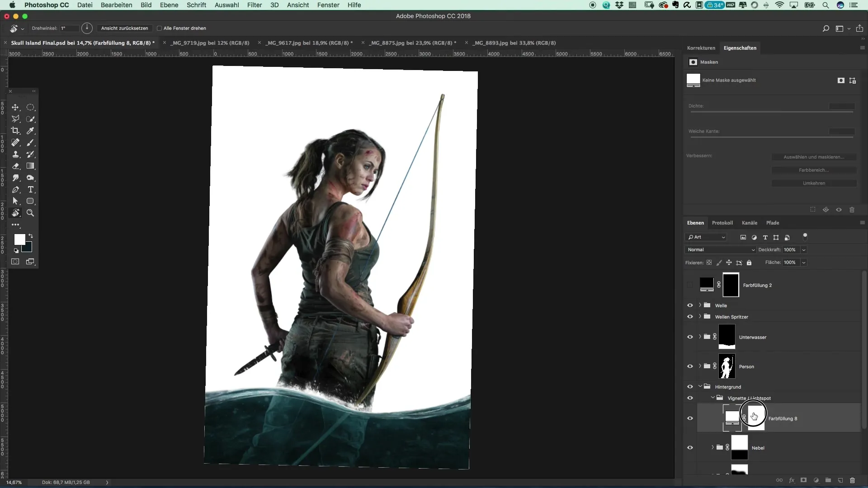
Task: Expand the Person layer group
Action: coord(700,366)
